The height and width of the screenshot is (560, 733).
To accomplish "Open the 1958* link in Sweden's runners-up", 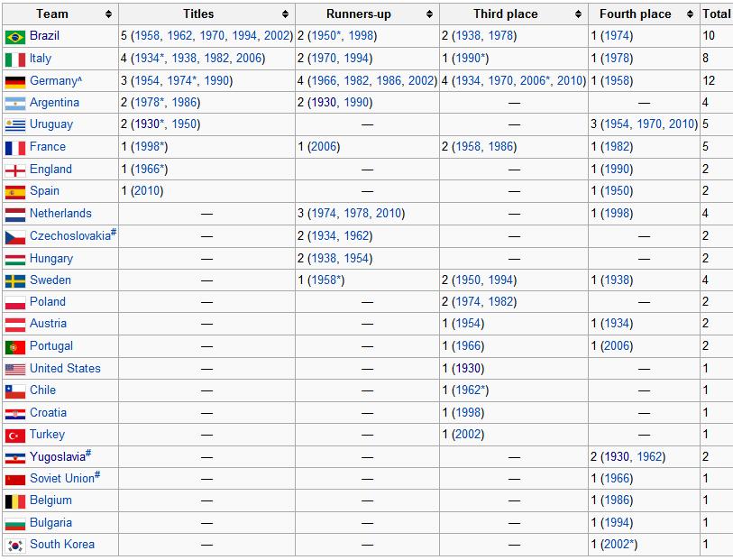I will click(325, 280).
